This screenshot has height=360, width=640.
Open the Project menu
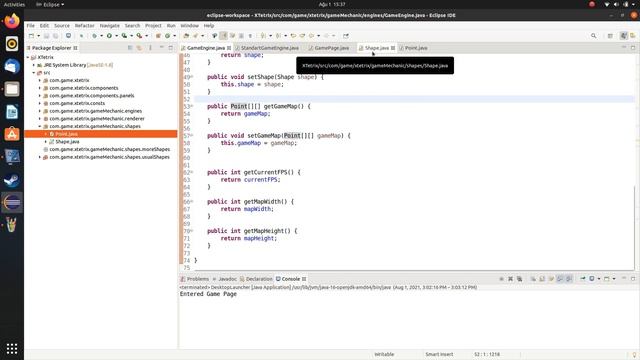(x=153, y=25)
